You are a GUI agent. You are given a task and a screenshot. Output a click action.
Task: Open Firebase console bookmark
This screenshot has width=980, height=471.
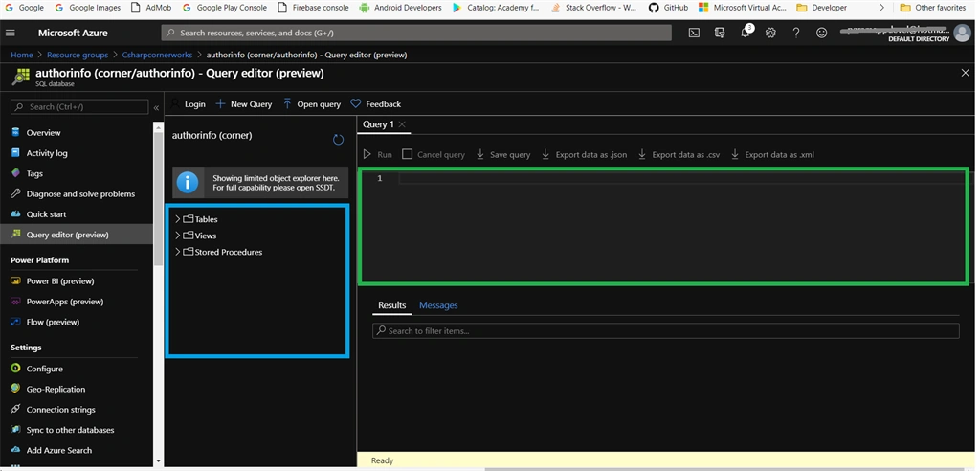tap(313, 8)
